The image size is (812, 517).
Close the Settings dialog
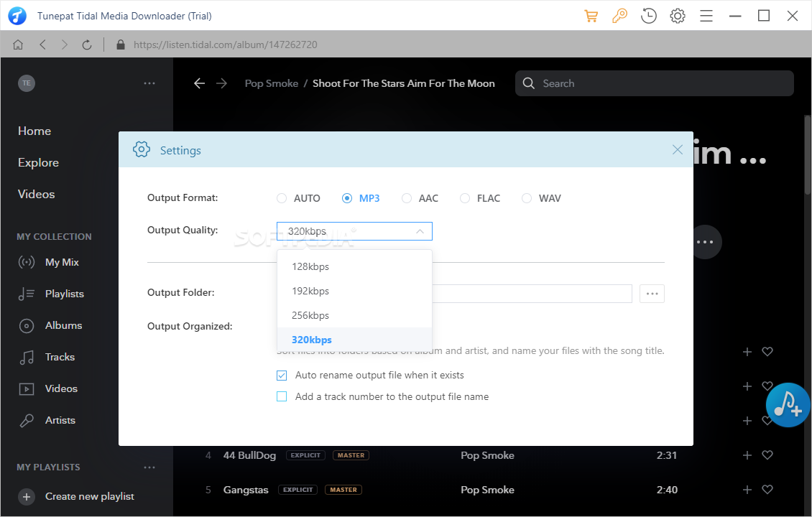click(x=678, y=149)
